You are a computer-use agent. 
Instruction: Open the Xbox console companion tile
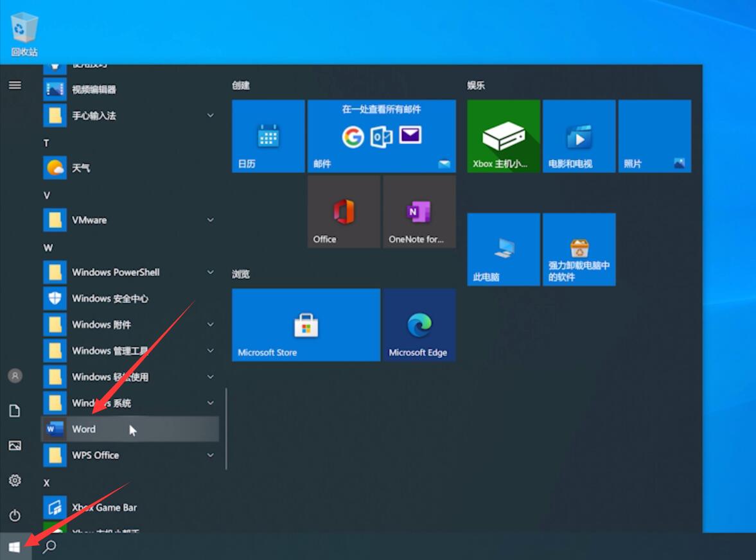(504, 136)
